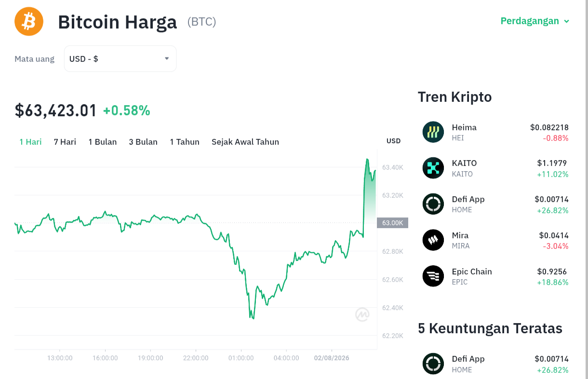The width and height of the screenshot is (588, 379).
Task: Select the Epic Chain icon
Action: click(433, 276)
